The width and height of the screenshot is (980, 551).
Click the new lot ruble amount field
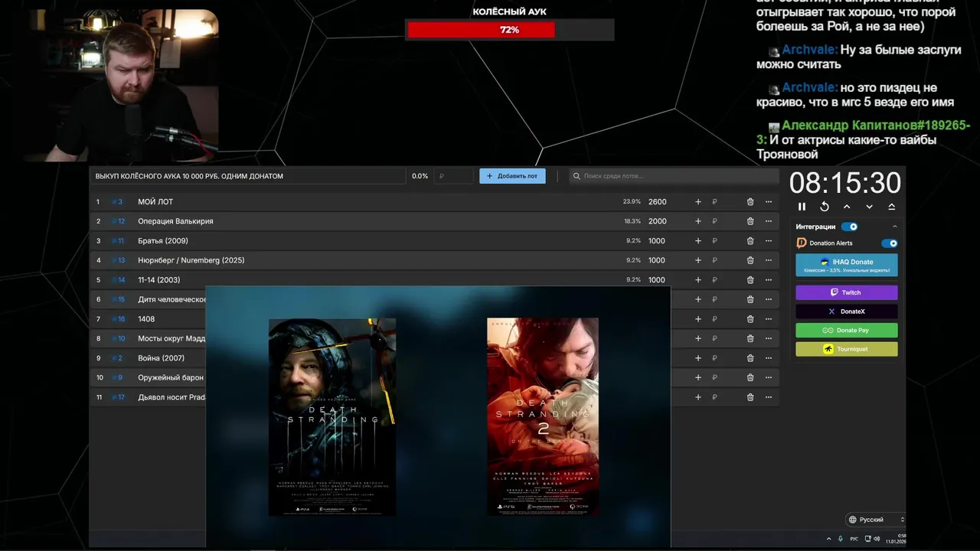point(454,176)
